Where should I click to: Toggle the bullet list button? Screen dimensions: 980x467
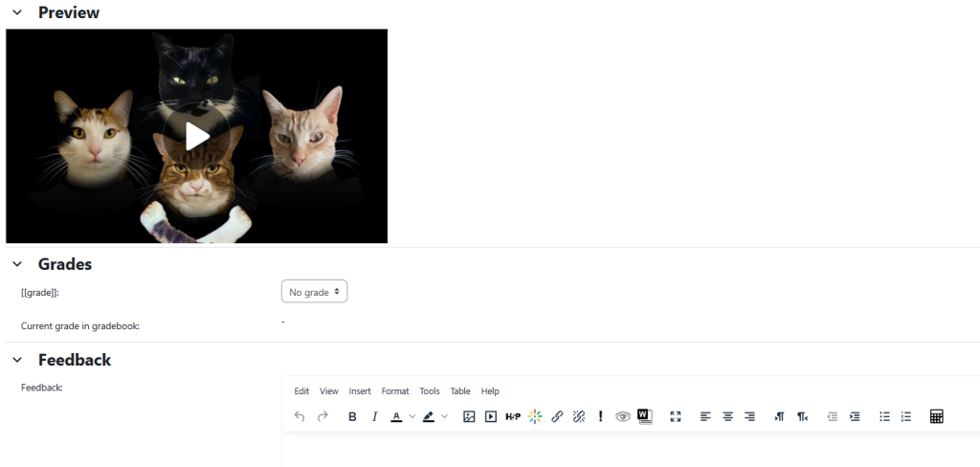pyautogui.click(x=884, y=417)
